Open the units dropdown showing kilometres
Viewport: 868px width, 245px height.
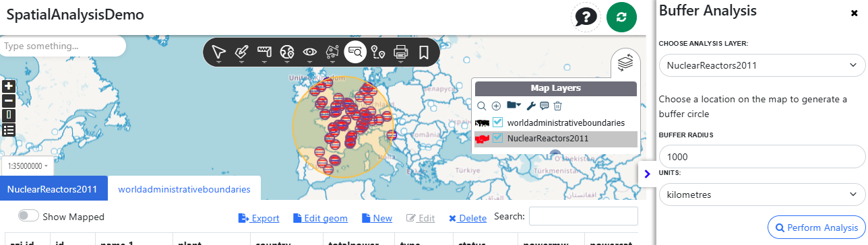762,195
